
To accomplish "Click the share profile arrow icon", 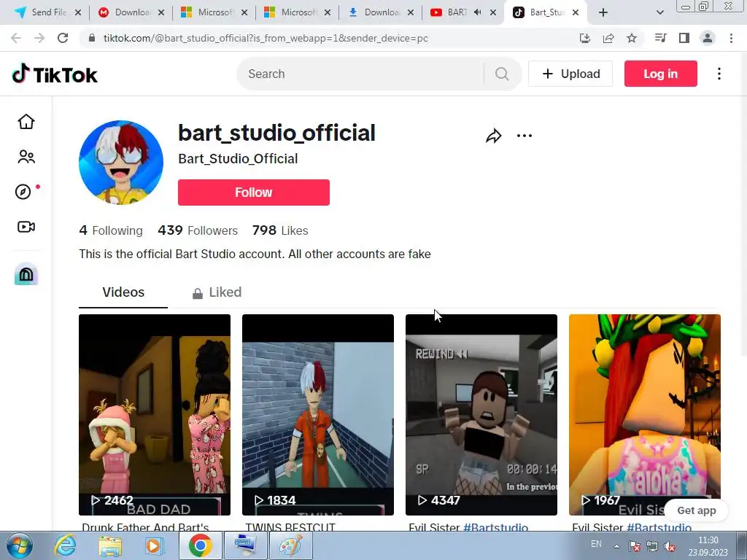I will tap(494, 136).
